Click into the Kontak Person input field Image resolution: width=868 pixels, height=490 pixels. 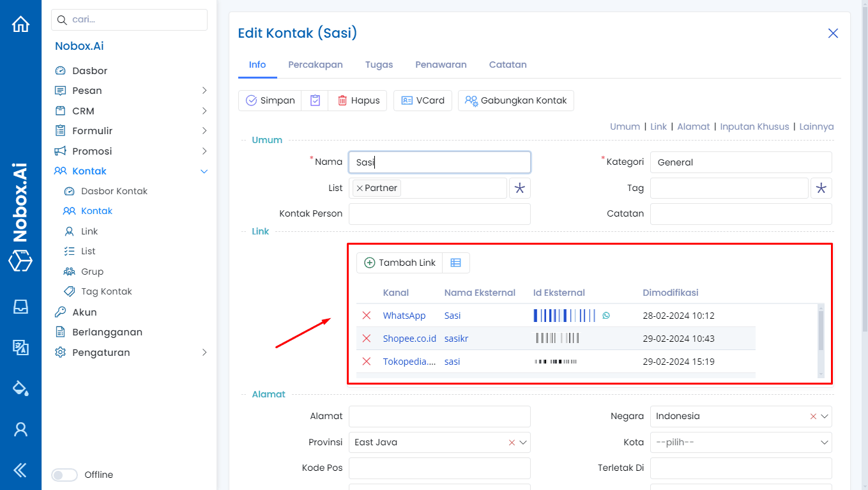(439, 214)
